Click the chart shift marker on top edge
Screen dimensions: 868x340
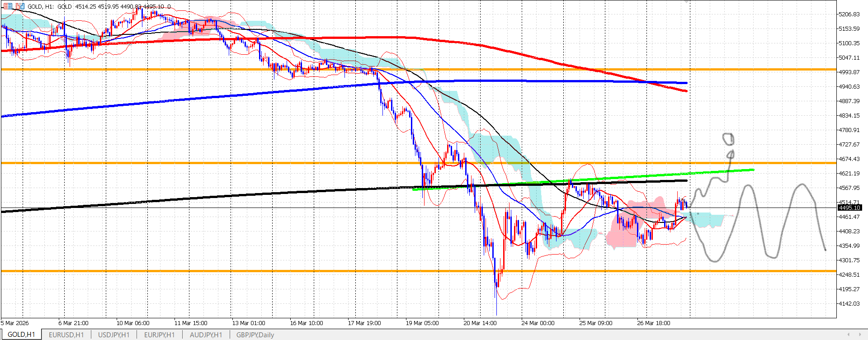coord(687,2)
